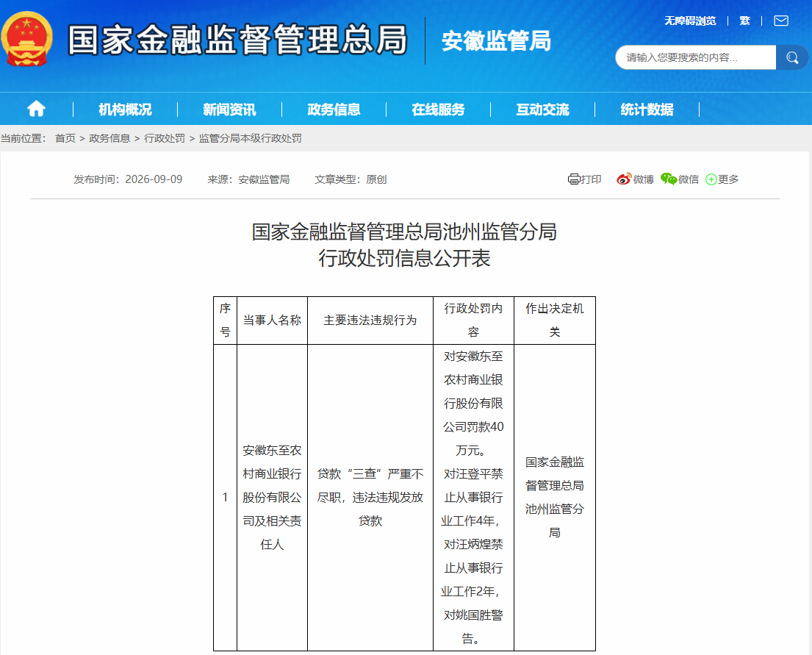Share via the WeChat icon

pos(669,179)
